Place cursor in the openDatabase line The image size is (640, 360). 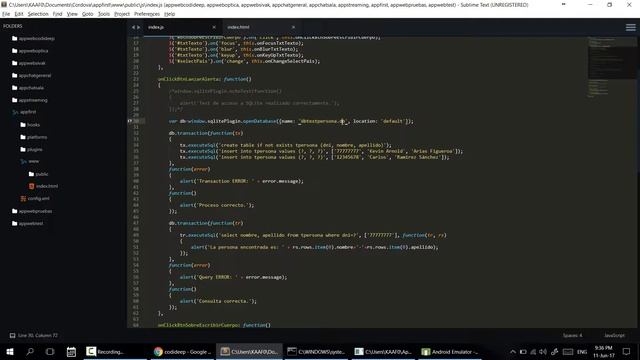[x=291, y=121]
